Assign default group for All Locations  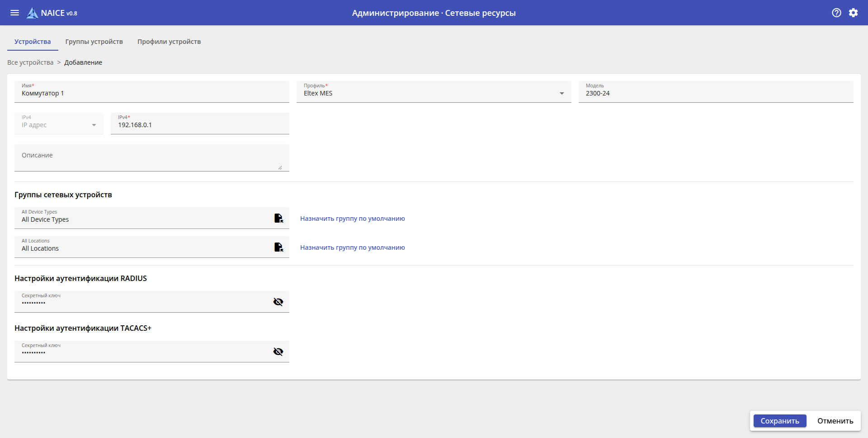(x=353, y=248)
